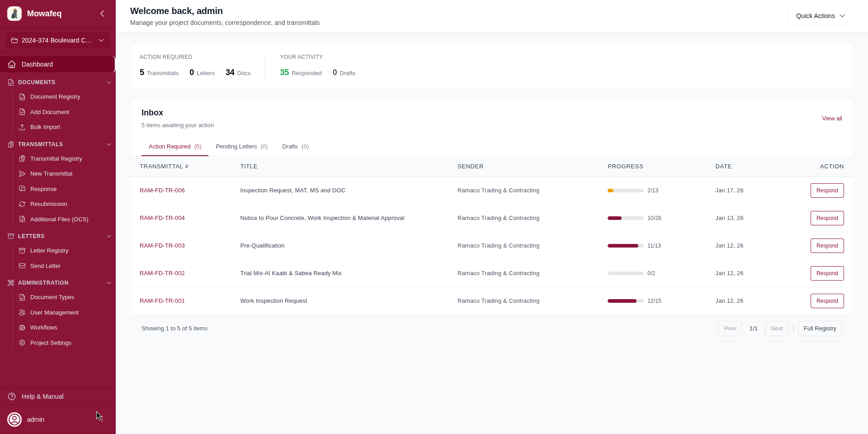Screen dimensions: 868x434
Task: Open User Management
Action: click(54, 312)
